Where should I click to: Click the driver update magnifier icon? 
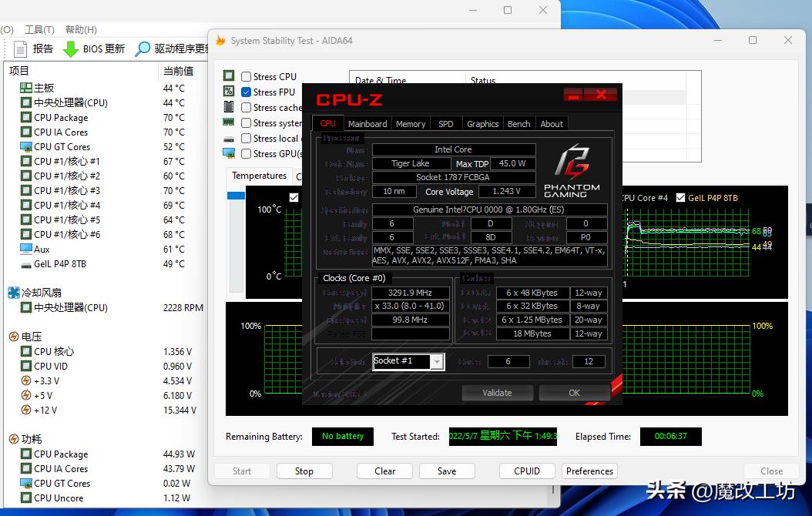(x=143, y=49)
